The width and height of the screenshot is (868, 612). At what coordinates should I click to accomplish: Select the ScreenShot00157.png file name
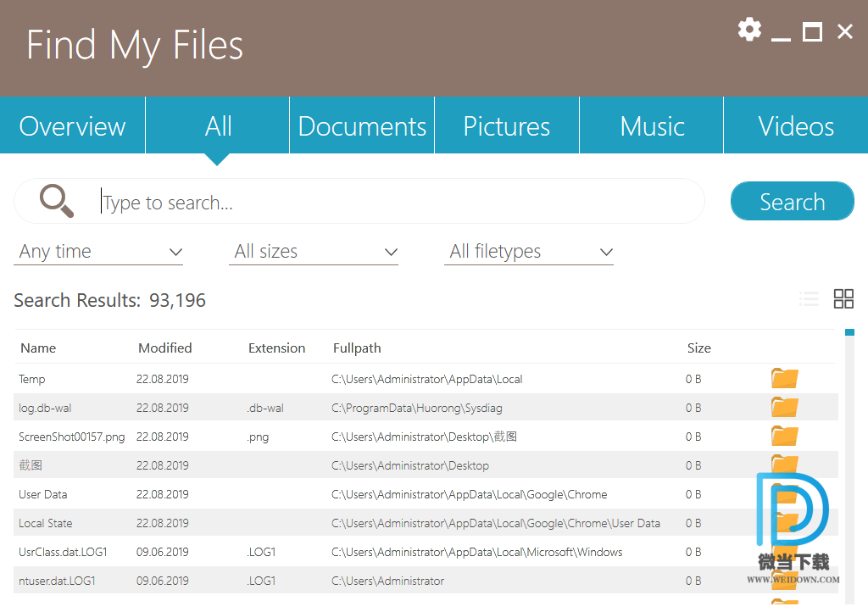click(x=71, y=437)
